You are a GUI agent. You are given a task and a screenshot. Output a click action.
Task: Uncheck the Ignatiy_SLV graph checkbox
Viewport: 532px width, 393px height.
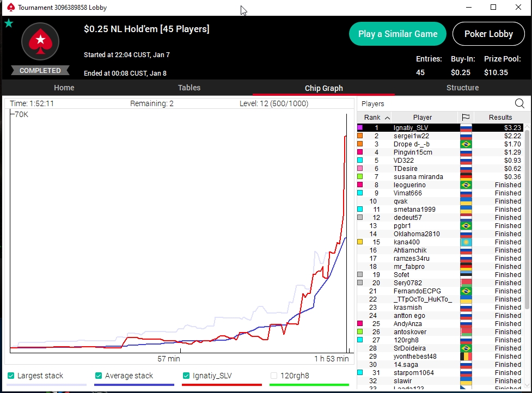[186, 376]
